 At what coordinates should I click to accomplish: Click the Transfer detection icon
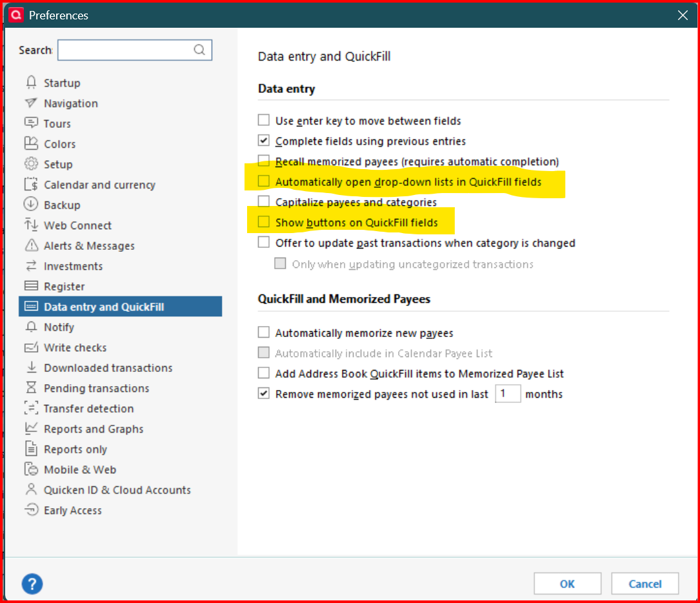(31, 408)
